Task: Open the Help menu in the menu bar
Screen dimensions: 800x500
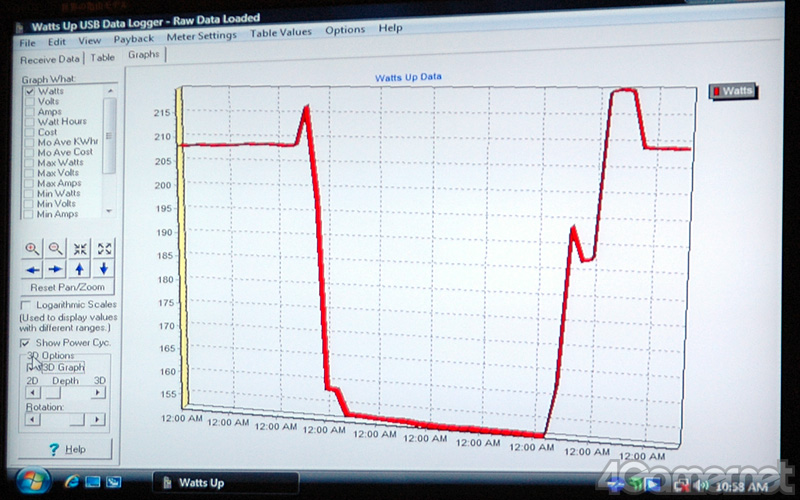Action: tap(390, 28)
